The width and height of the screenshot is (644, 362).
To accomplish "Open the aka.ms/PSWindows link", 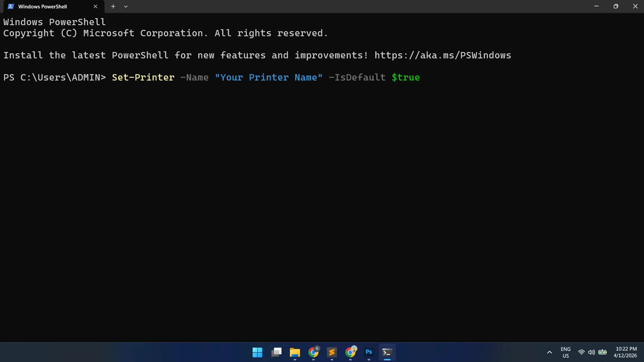I will pyautogui.click(x=443, y=55).
